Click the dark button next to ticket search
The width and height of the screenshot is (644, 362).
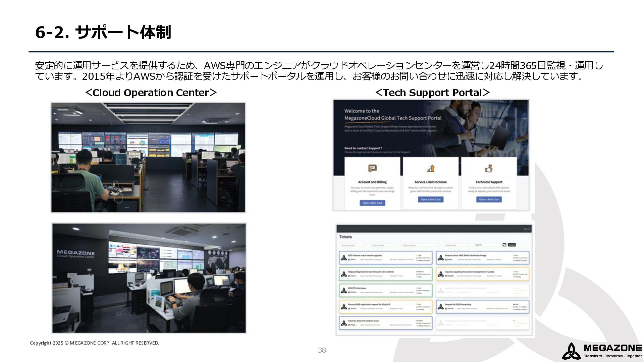coord(512,245)
